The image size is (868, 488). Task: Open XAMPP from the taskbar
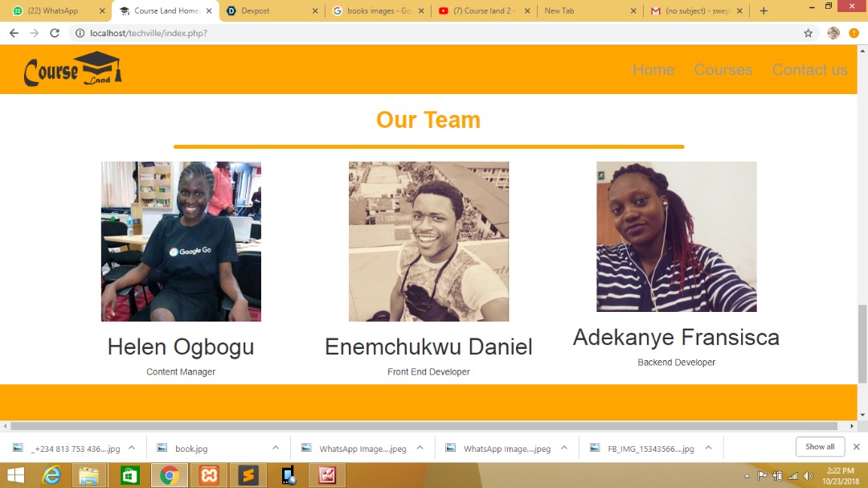point(209,475)
